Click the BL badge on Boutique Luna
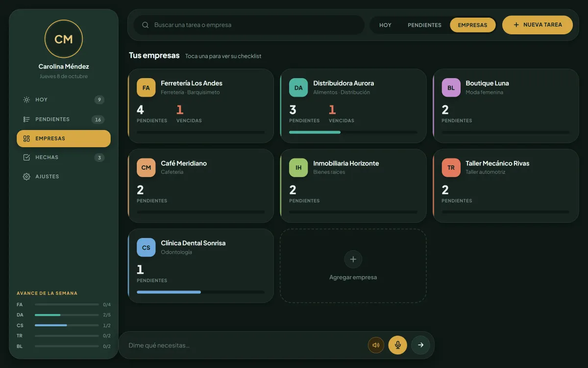The height and width of the screenshot is (368, 588). [x=451, y=88]
